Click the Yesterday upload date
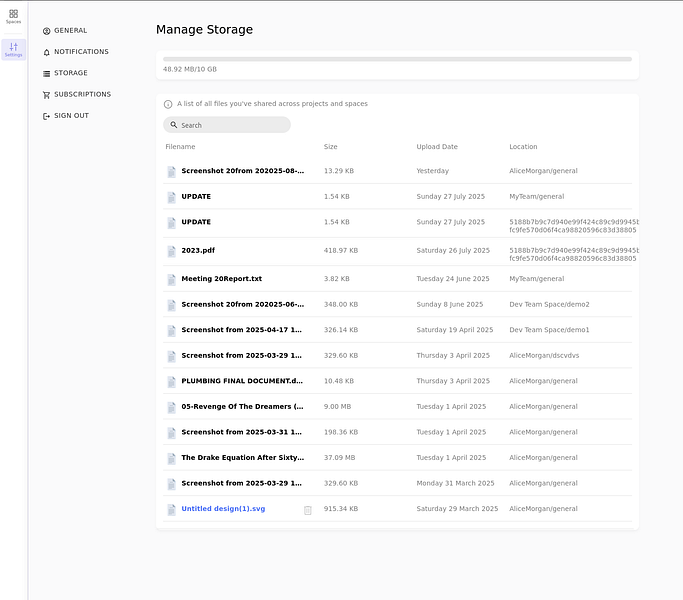 433,171
